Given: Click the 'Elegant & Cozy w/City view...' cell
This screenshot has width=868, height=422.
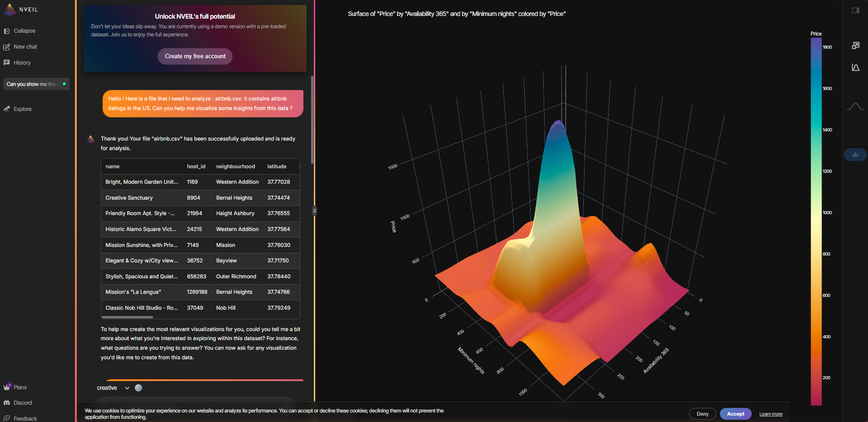Looking at the screenshot, I should [142, 261].
